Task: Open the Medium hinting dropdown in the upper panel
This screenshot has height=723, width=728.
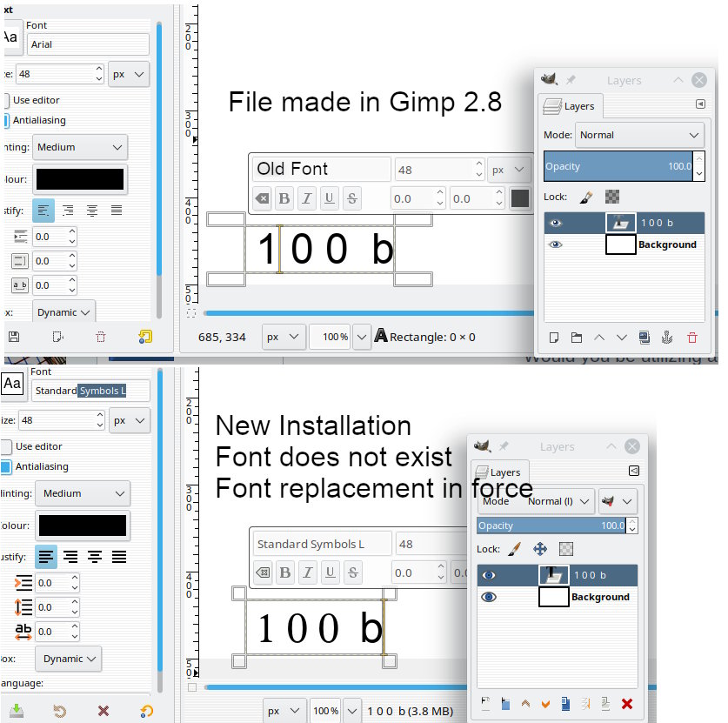Action: [80, 147]
